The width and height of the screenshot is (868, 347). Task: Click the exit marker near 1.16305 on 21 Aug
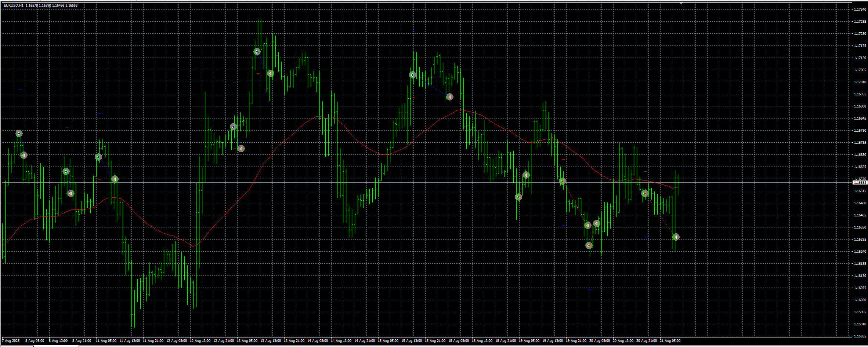(x=676, y=237)
